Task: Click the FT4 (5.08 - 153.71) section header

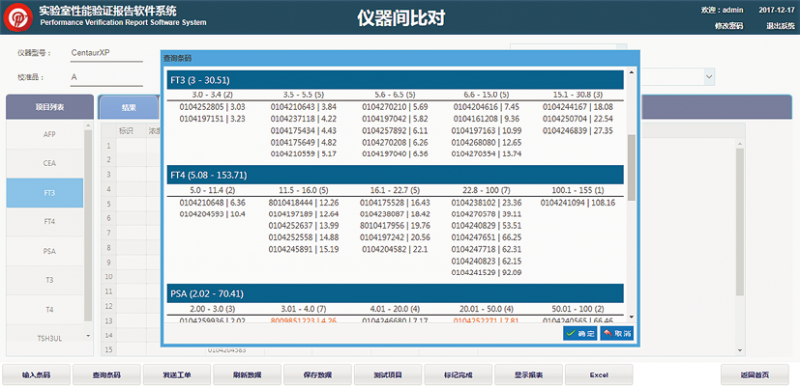Action: pyautogui.click(x=395, y=175)
